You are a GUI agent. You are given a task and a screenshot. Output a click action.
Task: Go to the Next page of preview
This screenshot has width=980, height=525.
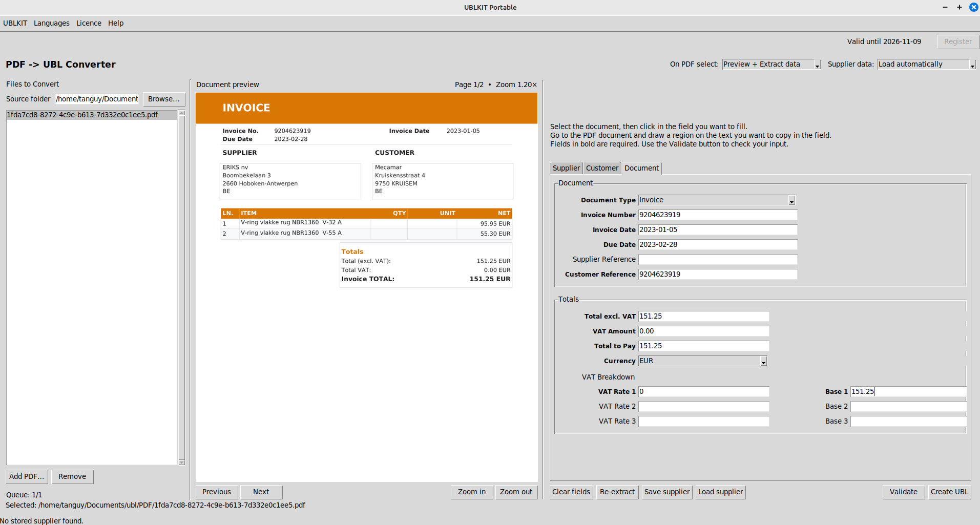261,492
